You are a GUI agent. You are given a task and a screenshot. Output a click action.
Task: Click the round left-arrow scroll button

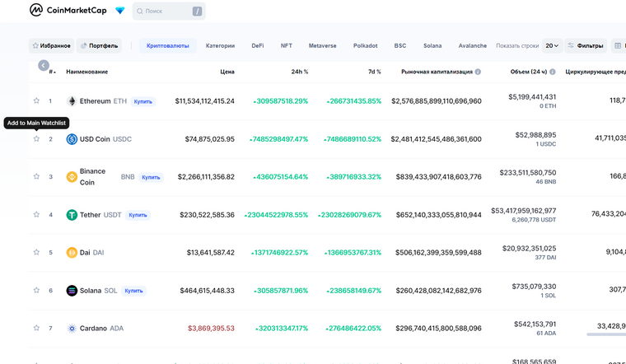tap(44, 65)
